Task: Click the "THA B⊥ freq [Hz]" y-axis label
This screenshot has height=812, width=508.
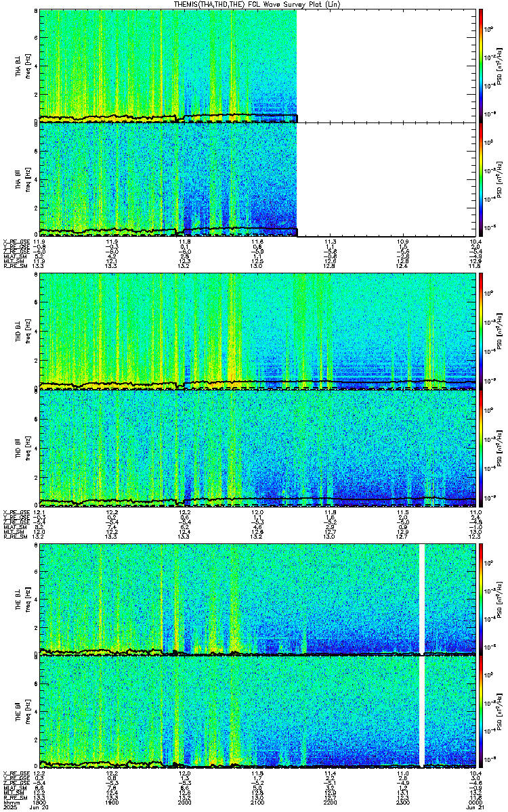Action: pos(22,66)
